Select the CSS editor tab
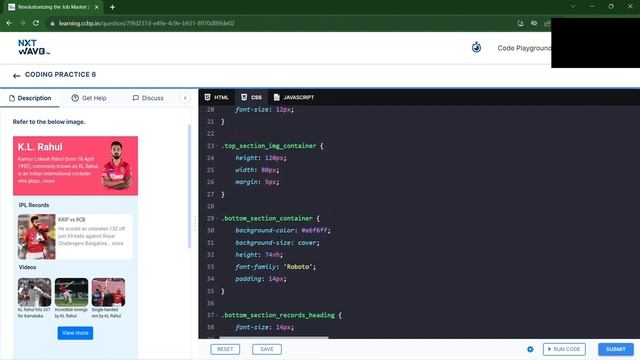Screen dimensions: 640x360 coord(251,97)
